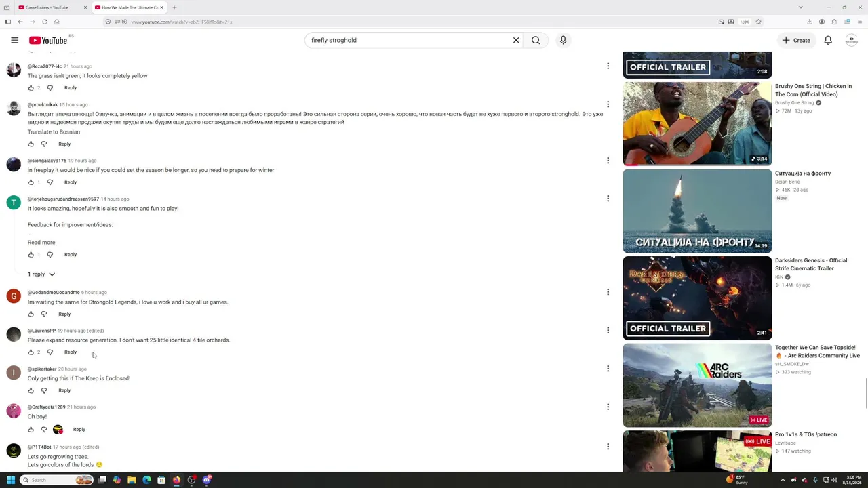Open the Ситуација на фронту video thumbnail
Screen dimensions: 868x488
pos(697,211)
